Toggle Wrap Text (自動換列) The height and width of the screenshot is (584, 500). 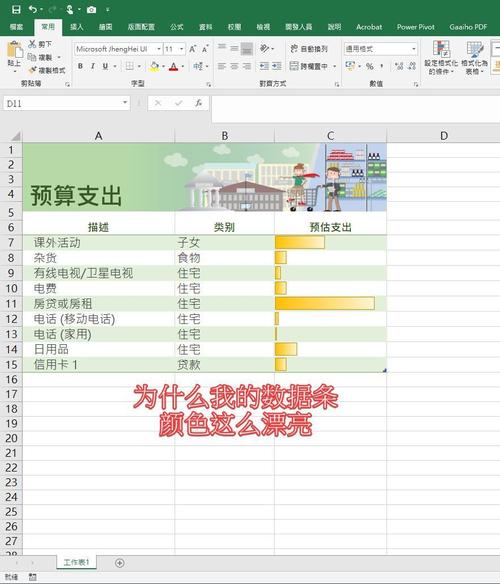[309, 49]
